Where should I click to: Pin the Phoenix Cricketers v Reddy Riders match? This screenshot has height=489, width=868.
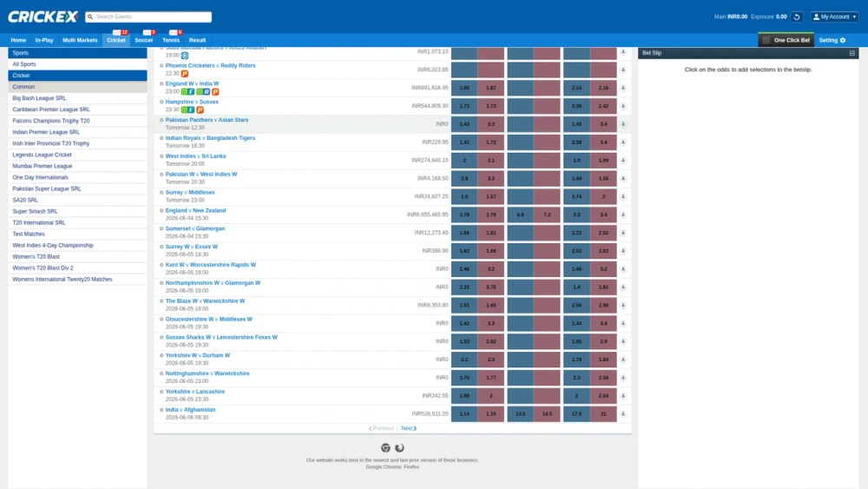pyautogui.click(x=622, y=69)
